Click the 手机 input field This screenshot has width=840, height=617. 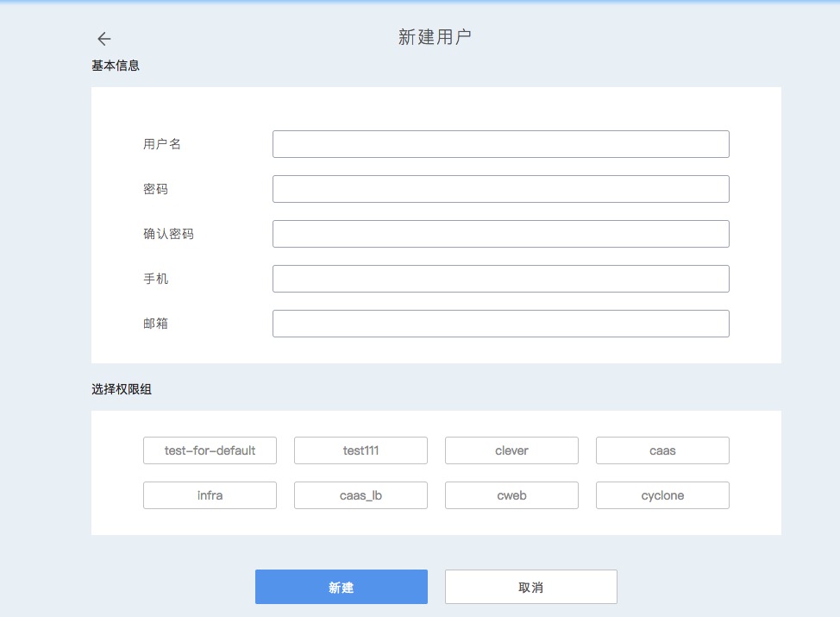coord(500,279)
